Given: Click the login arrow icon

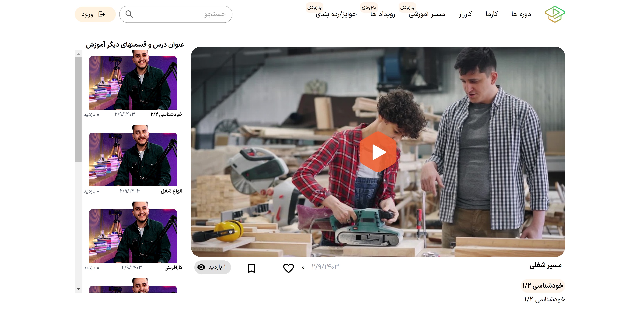Looking at the screenshot, I should coord(101,14).
